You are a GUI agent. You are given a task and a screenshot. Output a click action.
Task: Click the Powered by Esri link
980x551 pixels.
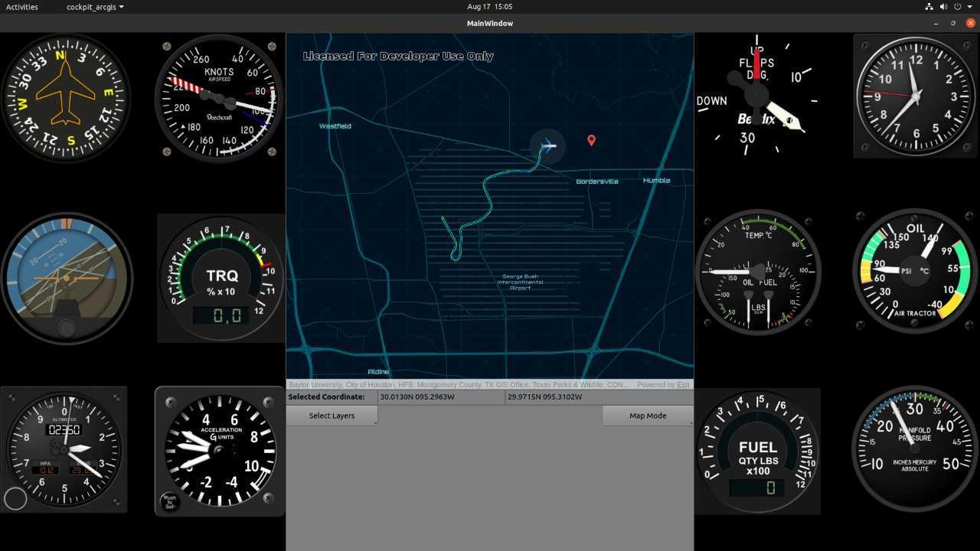pyautogui.click(x=664, y=385)
